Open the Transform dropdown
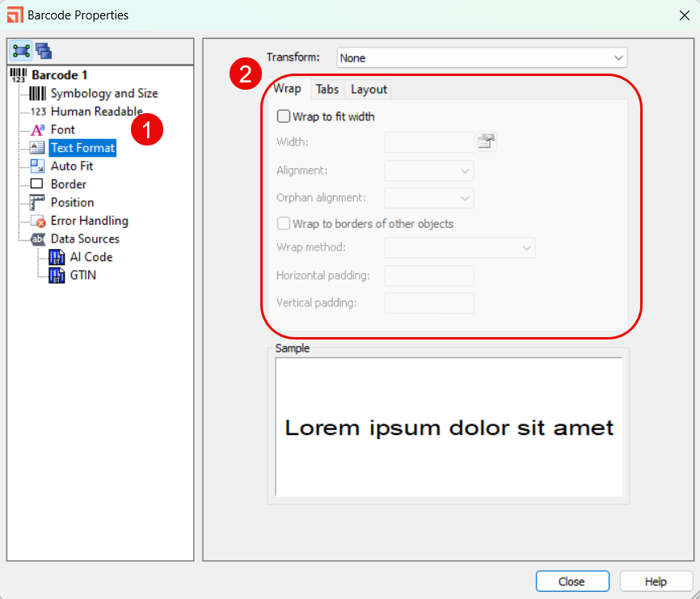The height and width of the screenshot is (599, 700). [x=482, y=57]
